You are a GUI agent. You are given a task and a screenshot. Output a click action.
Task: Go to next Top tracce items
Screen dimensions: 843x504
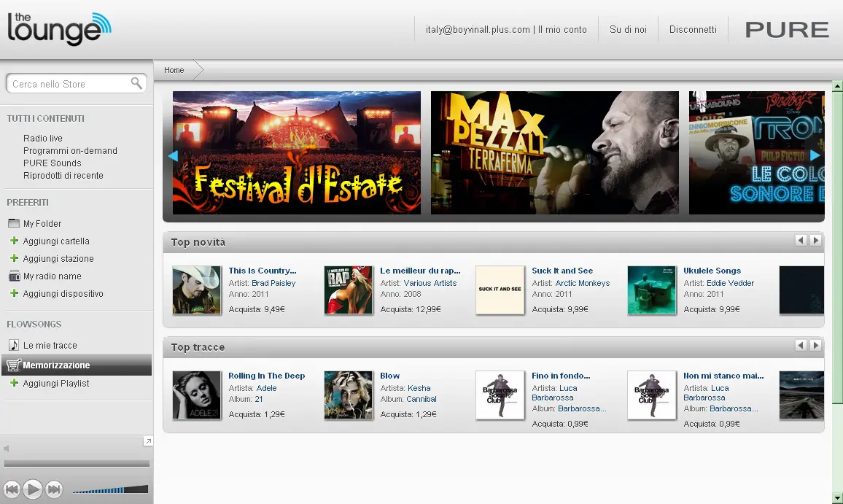click(x=815, y=345)
